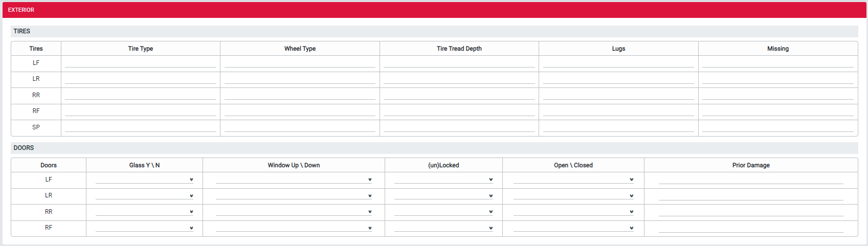This screenshot has width=868, height=246.
Task: Activate the Lugs field for RF tire
Action: click(618, 111)
